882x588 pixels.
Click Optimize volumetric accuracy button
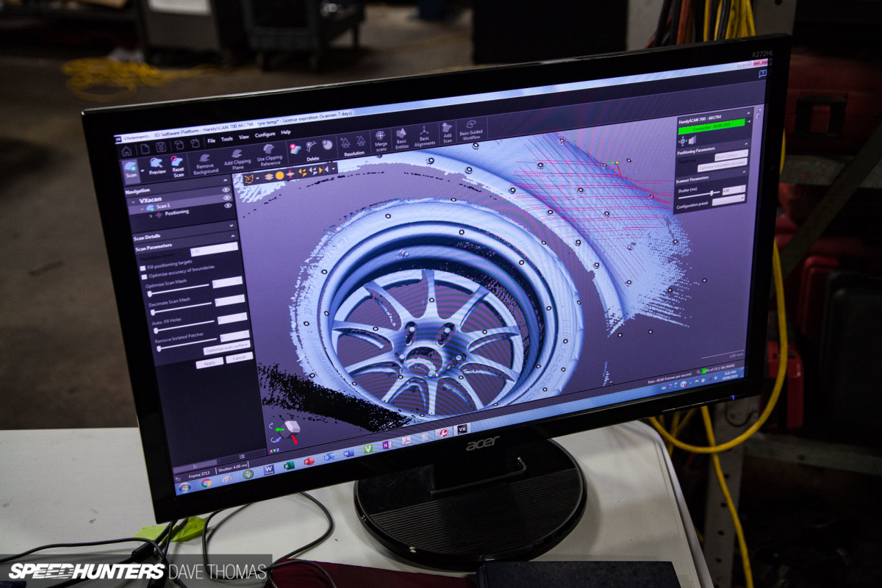pos(723,166)
